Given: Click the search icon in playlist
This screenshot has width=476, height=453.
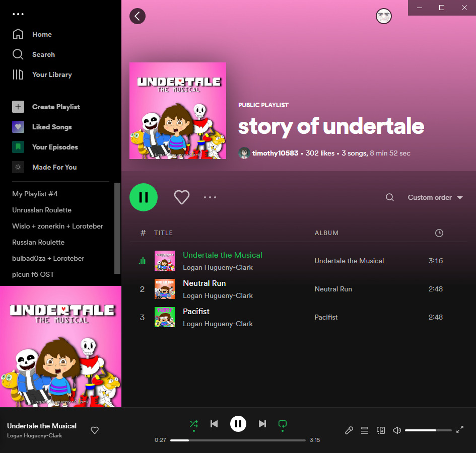Looking at the screenshot, I should 390,198.
